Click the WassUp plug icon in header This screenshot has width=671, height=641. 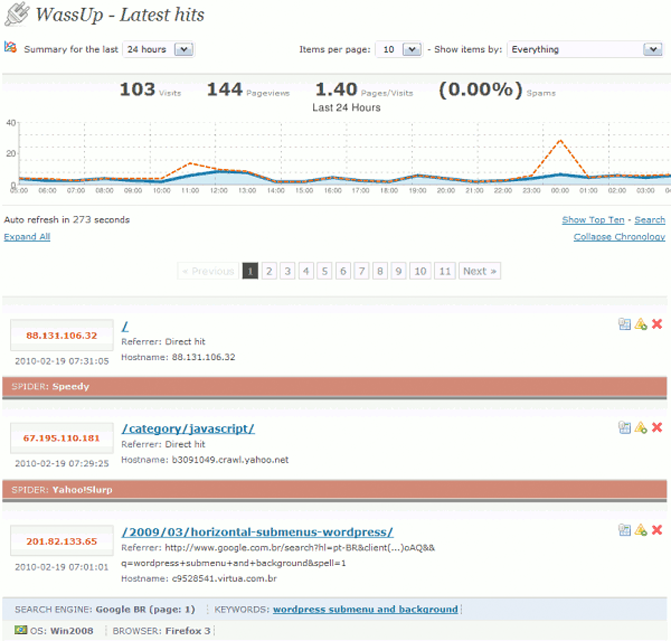pos(17,16)
